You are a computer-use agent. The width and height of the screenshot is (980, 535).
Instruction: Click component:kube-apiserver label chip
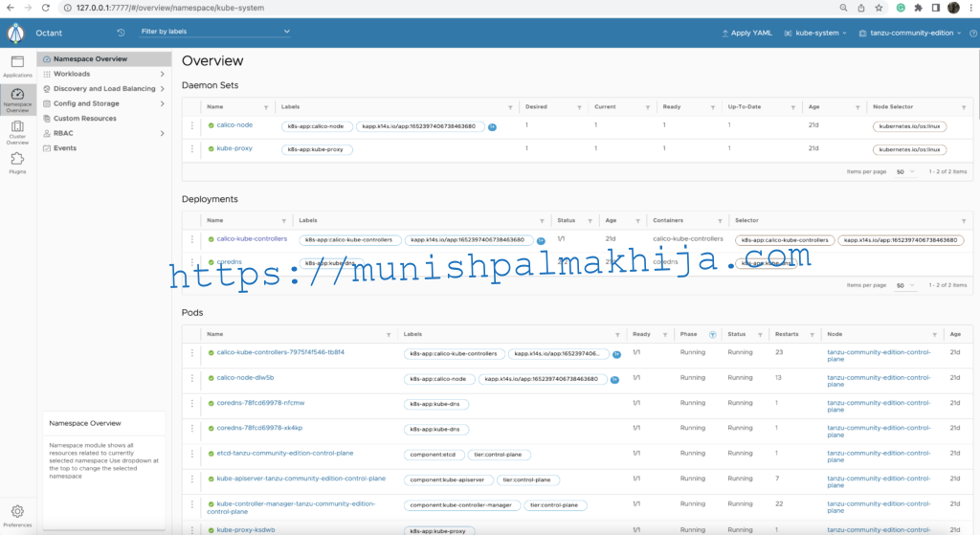pyautogui.click(x=448, y=480)
